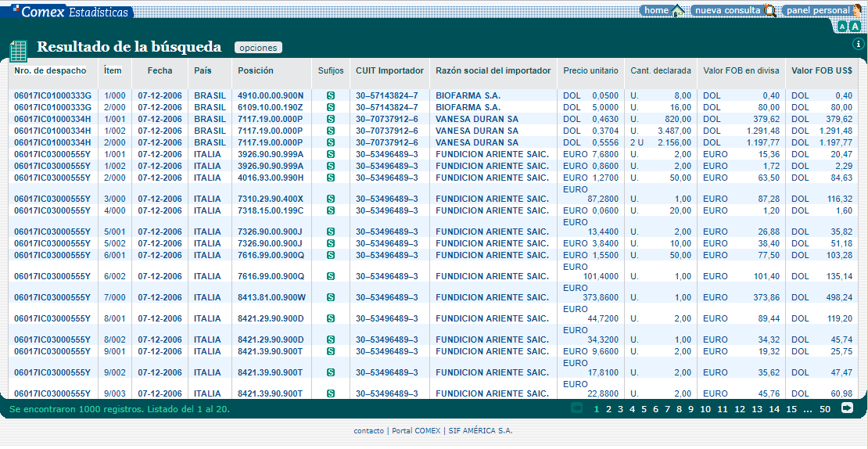Click Sufijos S icon for item 9/001
This screenshot has height=449, width=868.
click(331, 351)
